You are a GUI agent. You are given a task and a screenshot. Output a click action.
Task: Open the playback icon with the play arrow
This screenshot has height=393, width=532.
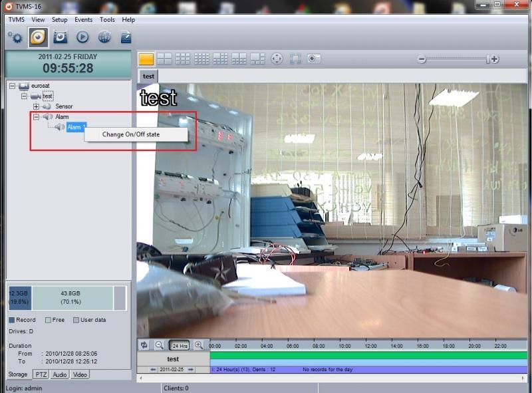pos(82,38)
